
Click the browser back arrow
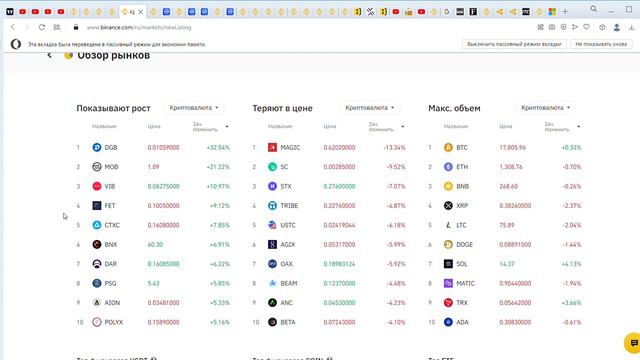(x=13, y=27)
